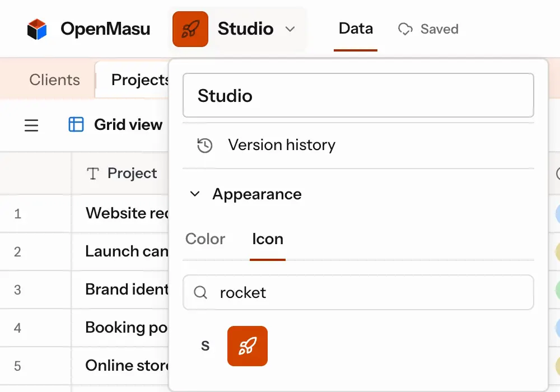Collapse the Appearance section chevron
This screenshot has width=560, height=392.
pos(195,194)
